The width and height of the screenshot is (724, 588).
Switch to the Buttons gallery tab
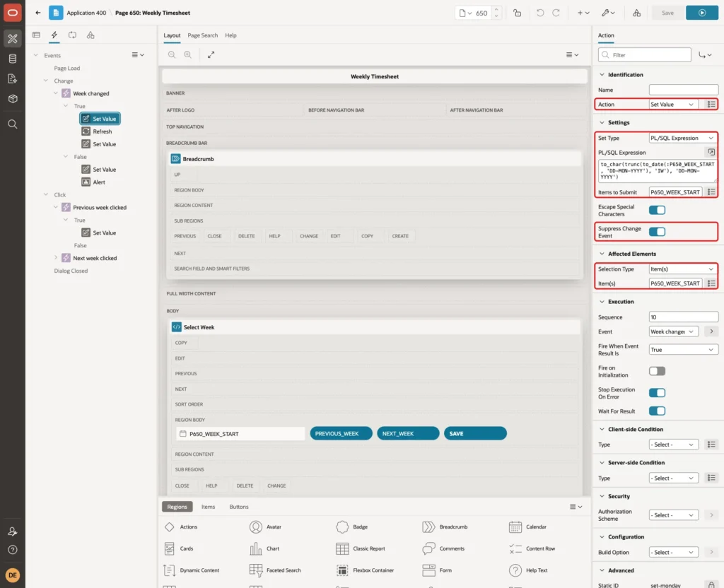(239, 507)
